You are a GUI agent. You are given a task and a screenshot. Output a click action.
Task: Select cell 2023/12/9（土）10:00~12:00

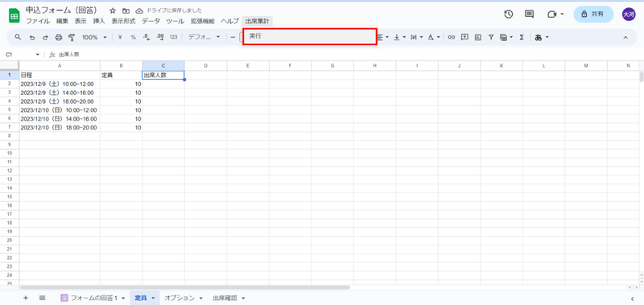point(60,84)
